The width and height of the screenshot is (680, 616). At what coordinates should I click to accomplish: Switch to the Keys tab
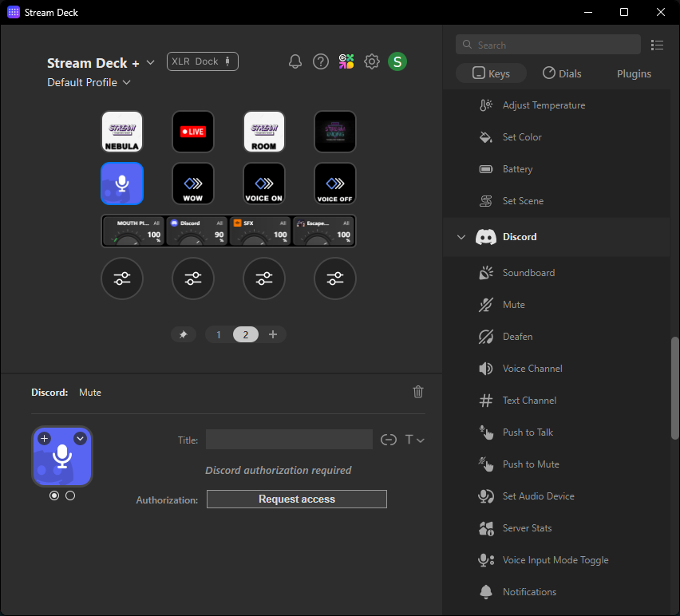click(x=491, y=73)
